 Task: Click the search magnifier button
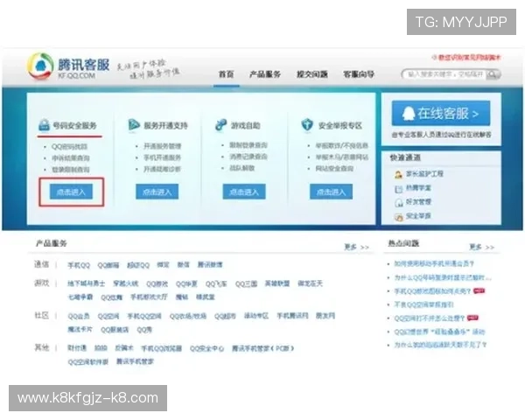point(493,74)
